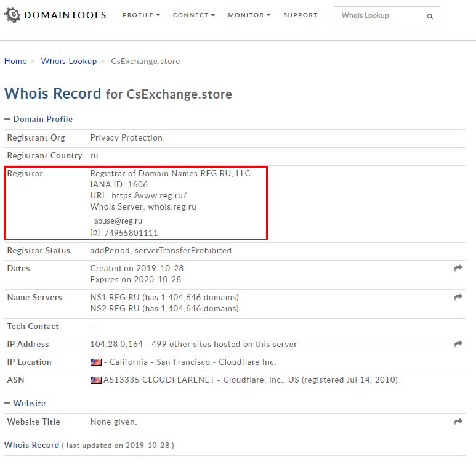Click the share arrow in Dates row

coord(458,268)
